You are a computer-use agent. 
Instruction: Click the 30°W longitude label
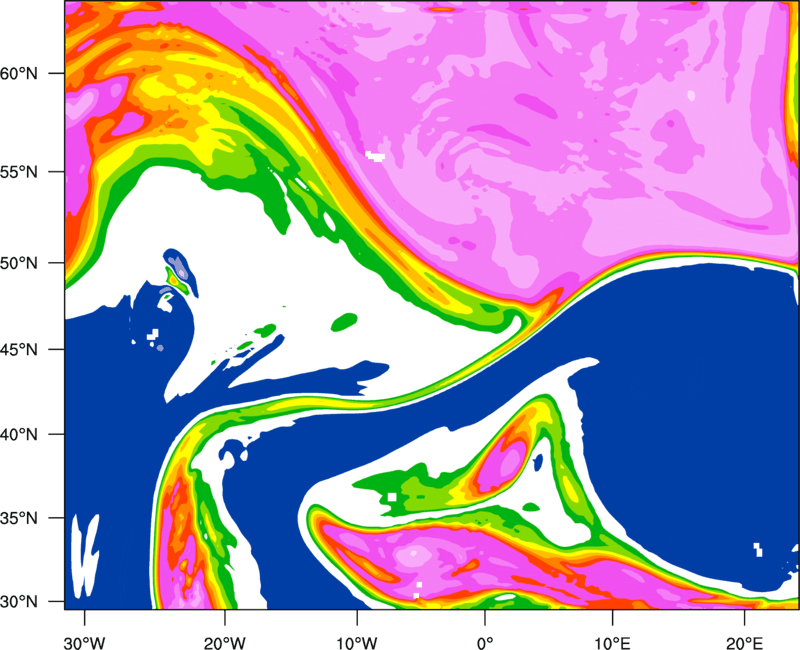(x=84, y=642)
